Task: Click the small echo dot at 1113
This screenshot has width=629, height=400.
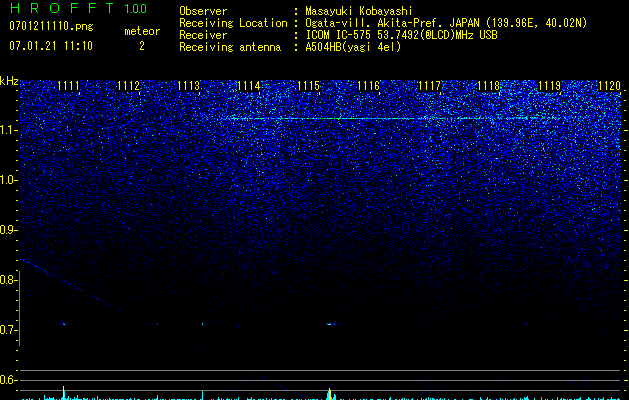Action: [202, 324]
